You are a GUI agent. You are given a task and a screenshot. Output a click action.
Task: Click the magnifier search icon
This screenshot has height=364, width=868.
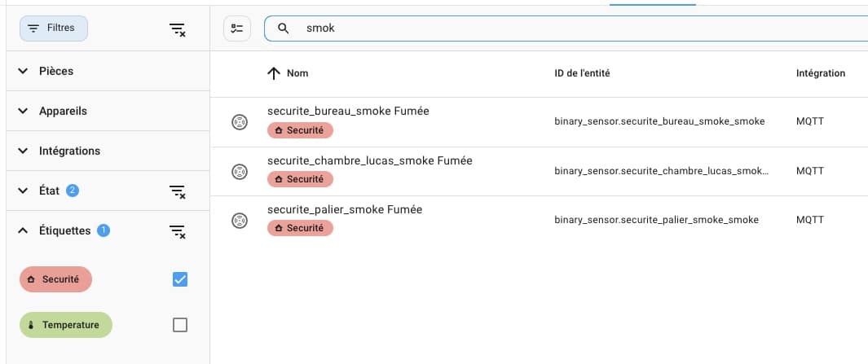[x=284, y=29]
